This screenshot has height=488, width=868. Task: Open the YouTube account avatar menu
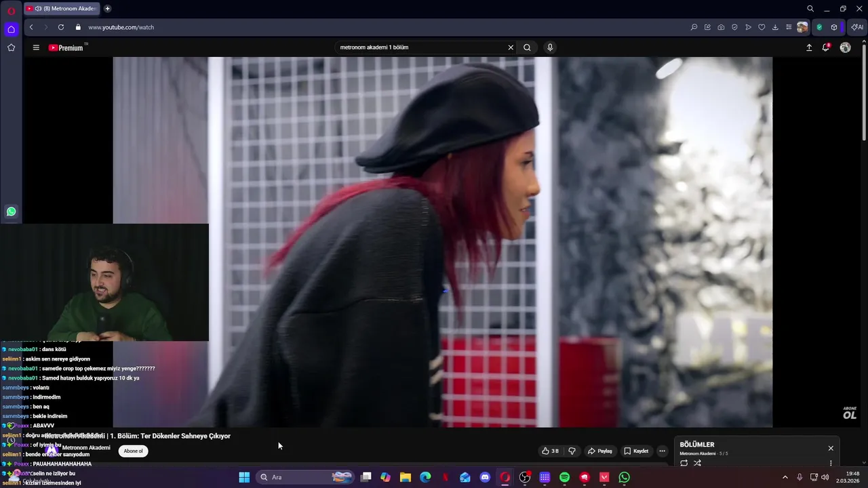pyautogui.click(x=845, y=47)
